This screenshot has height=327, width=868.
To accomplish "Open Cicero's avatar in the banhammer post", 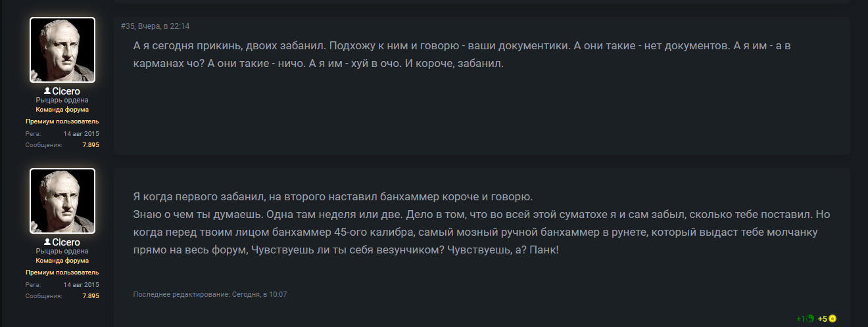I will 62,201.
